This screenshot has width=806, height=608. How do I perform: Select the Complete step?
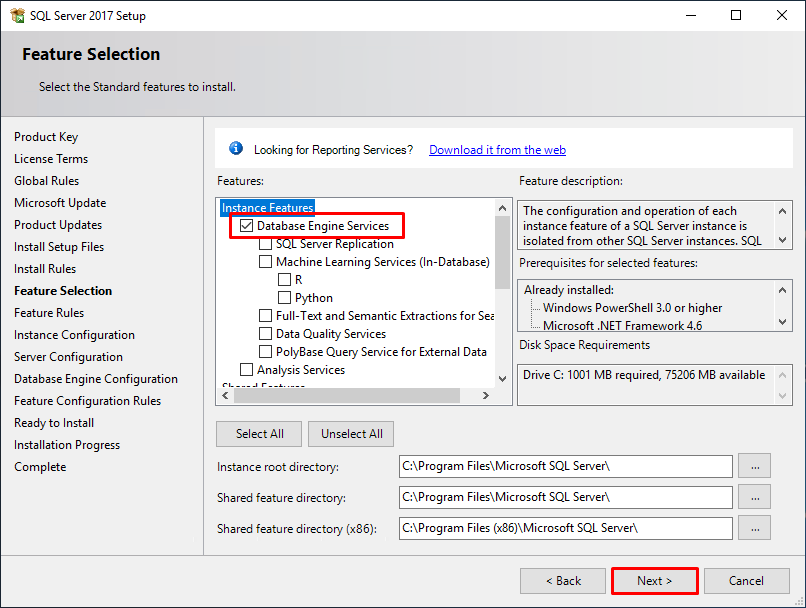pyautogui.click(x=40, y=467)
